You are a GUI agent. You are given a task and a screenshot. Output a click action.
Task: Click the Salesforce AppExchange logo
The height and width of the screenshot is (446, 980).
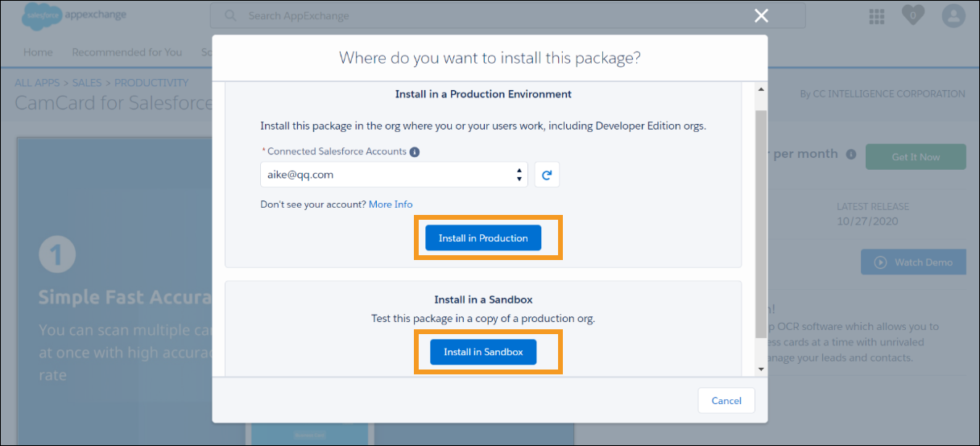[x=74, y=14]
